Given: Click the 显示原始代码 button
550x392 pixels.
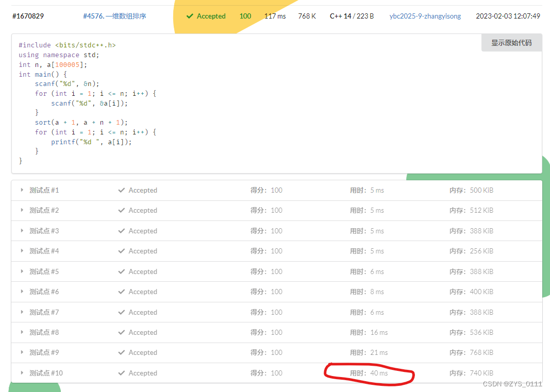Looking at the screenshot, I should (511, 43).
